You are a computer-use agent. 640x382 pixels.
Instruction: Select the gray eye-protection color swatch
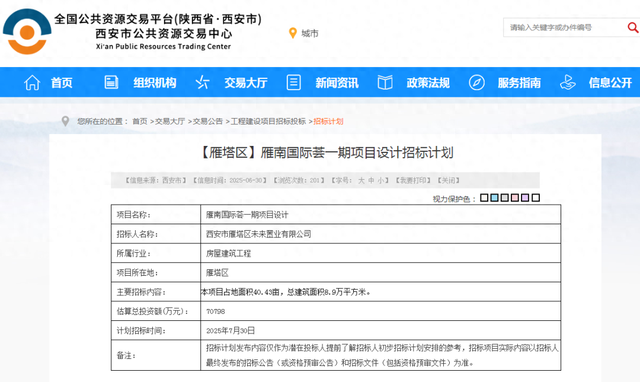pos(504,198)
